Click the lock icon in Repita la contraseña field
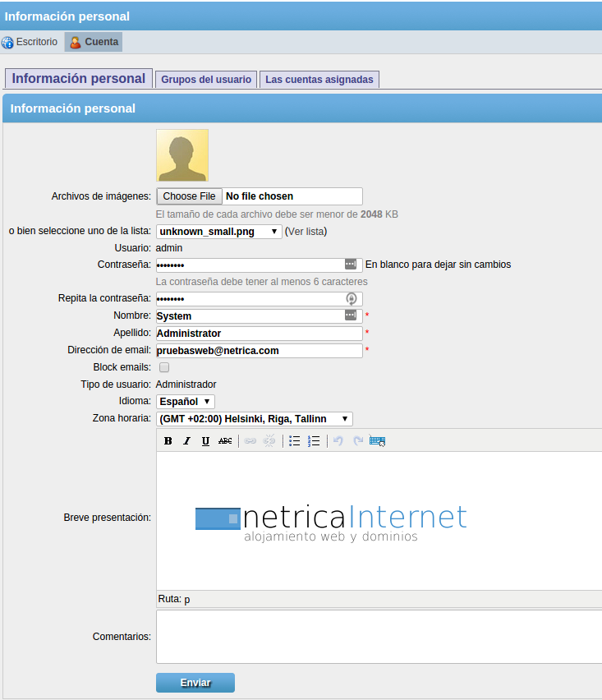The image size is (602, 700). coord(352,299)
